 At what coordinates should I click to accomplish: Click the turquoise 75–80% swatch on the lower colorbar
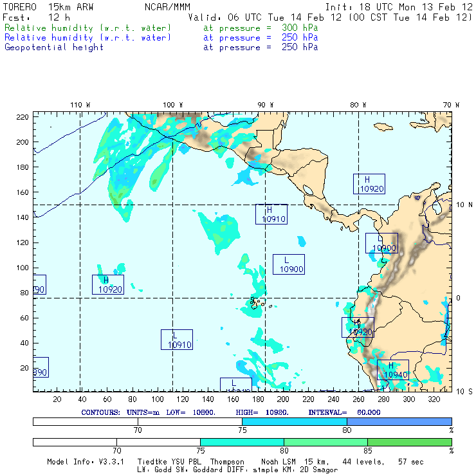tap(242, 442)
